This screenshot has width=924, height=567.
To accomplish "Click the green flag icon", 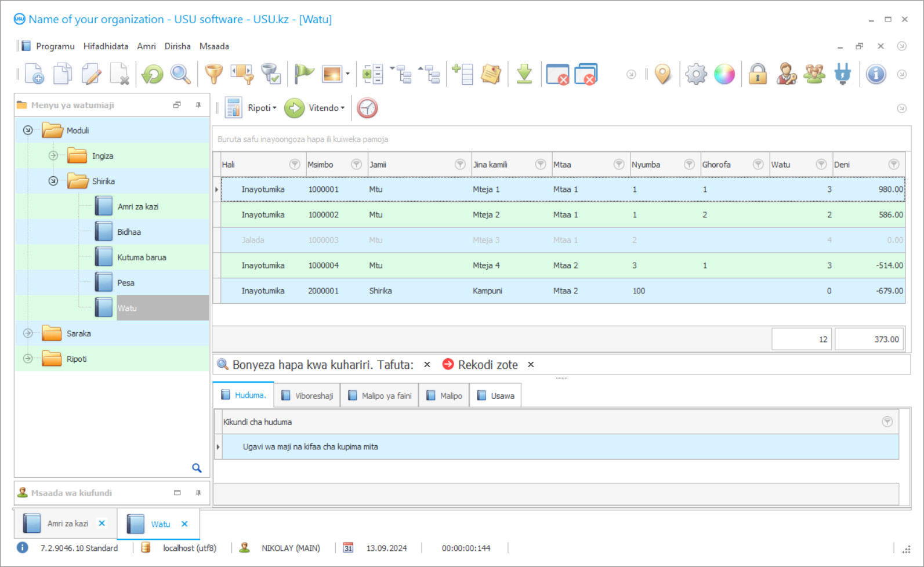I will click(303, 74).
